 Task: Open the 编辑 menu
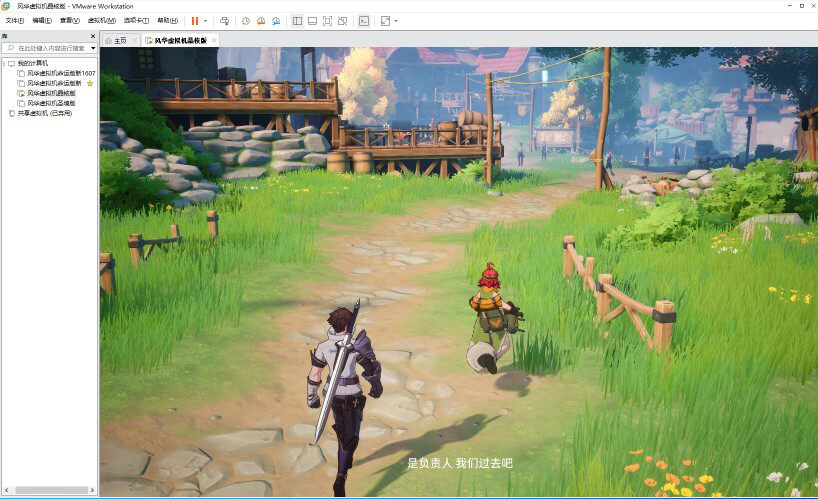tap(42, 20)
